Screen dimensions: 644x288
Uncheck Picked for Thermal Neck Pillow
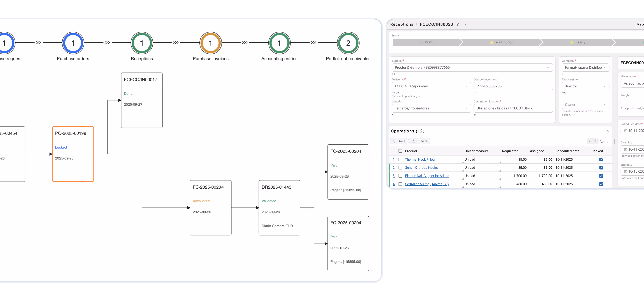pos(601,159)
